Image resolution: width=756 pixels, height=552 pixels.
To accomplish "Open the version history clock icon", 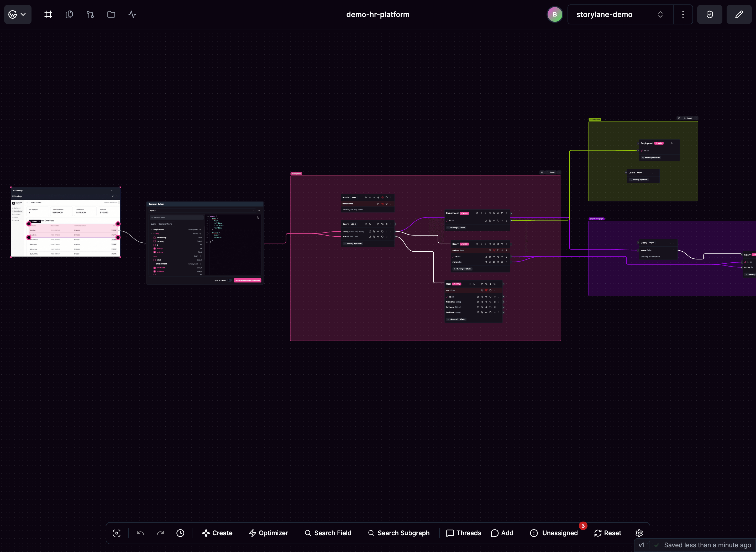I will pos(181,533).
